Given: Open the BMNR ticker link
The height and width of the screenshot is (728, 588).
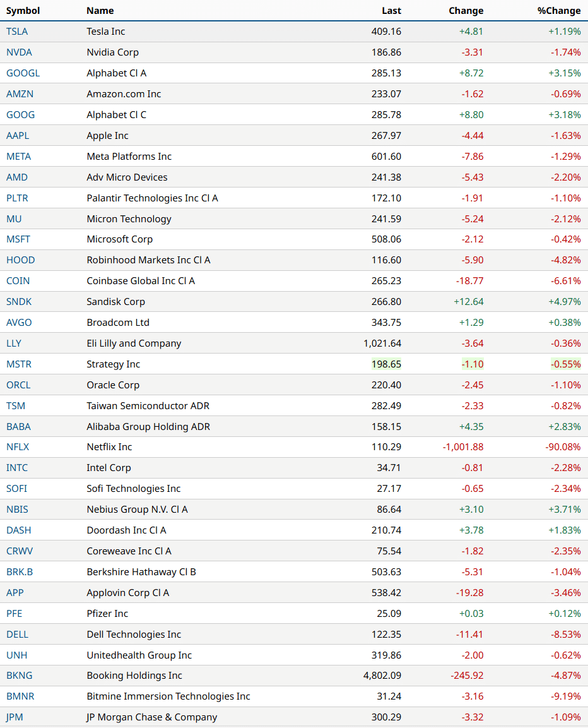Looking at the screenshot, I should pos(20,696).
